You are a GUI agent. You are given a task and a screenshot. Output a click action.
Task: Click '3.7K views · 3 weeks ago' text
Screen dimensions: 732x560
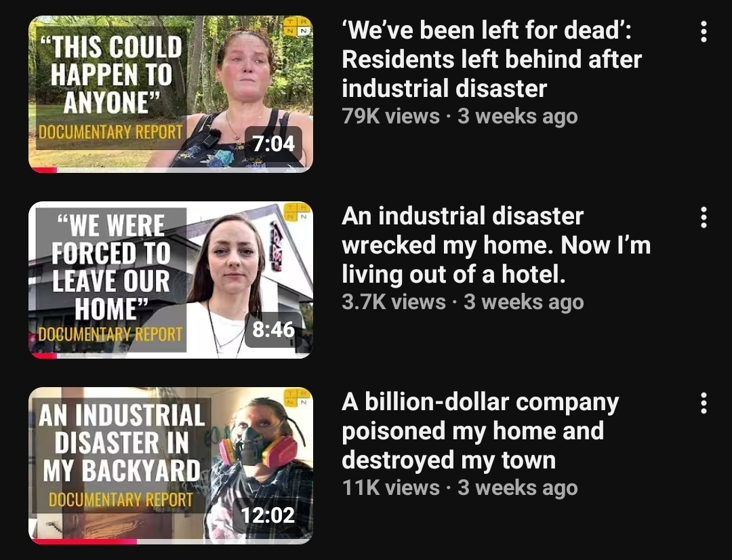point(463,302)
